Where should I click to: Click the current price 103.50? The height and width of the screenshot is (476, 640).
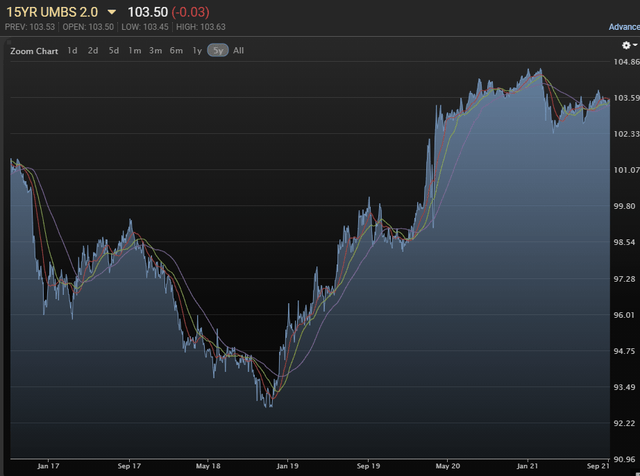coord(148,12)
